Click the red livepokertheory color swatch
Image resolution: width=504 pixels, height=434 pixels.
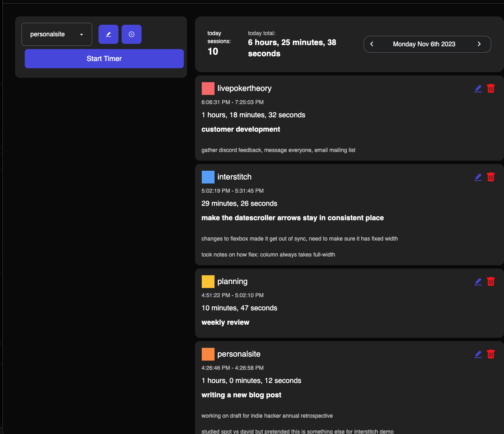click(x=208, y=89)
